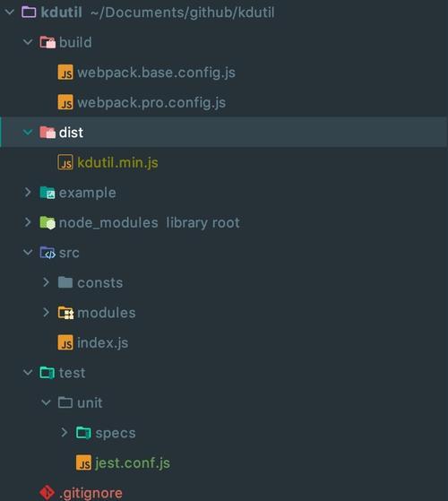Click the build folder icon

[47, 42]
